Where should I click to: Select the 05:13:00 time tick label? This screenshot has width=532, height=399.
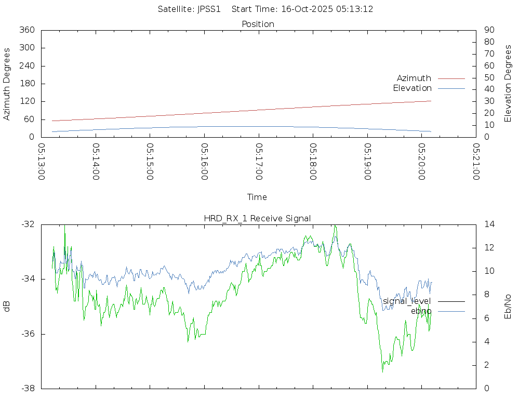click(x=42, y=162)
